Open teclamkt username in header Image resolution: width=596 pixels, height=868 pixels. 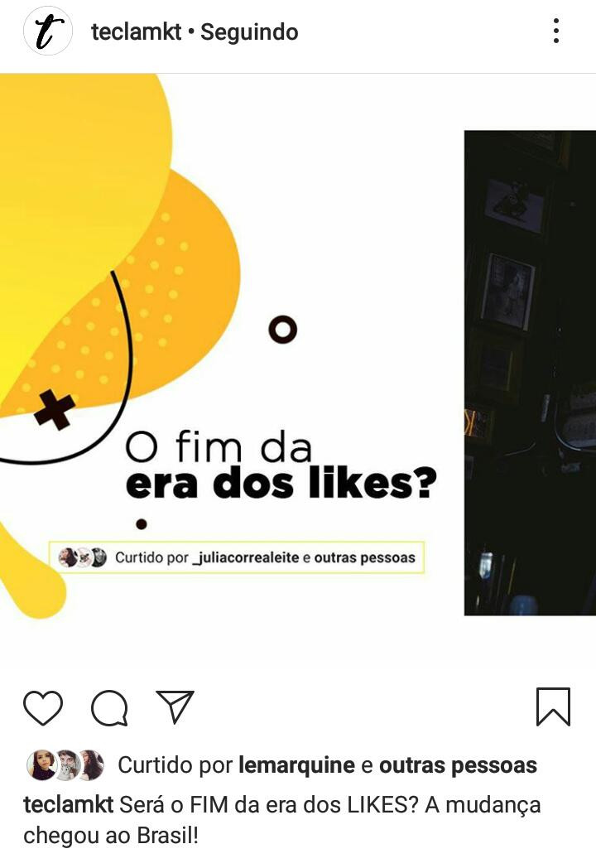coord(136,32)
